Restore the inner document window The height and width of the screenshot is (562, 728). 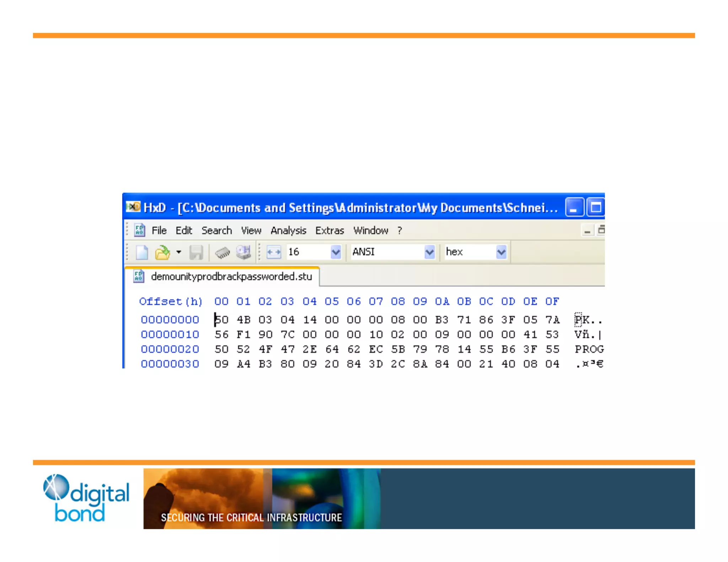tap(601, 230)
